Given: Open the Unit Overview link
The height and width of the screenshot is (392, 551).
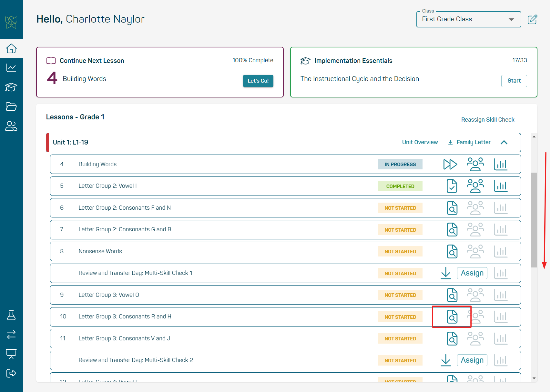Looking at the screenshot, I should point(420,142).
